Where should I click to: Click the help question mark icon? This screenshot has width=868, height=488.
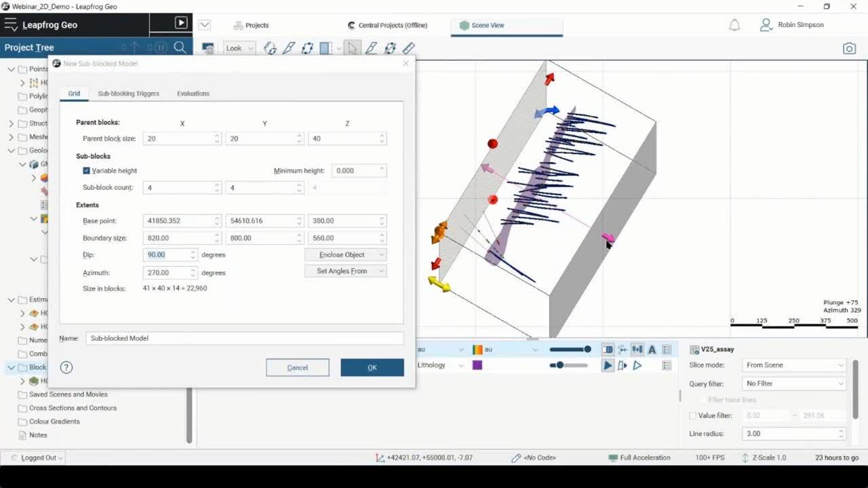point(66,367)
